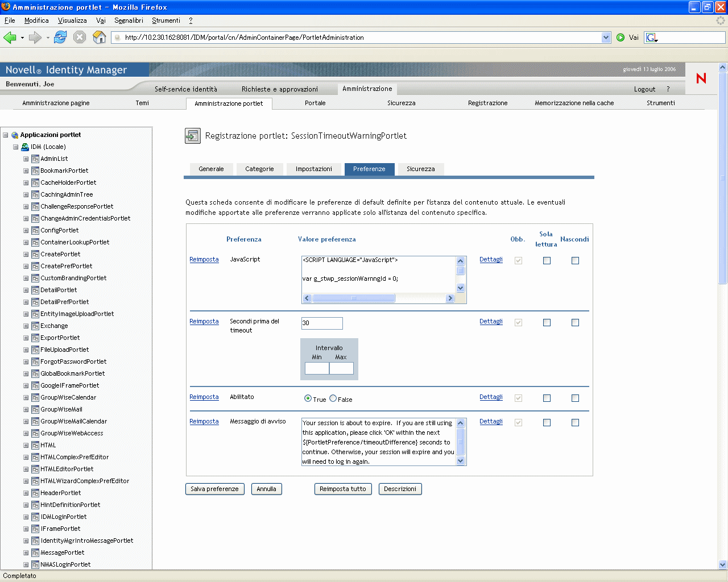Click the Reload page icon

60,38
